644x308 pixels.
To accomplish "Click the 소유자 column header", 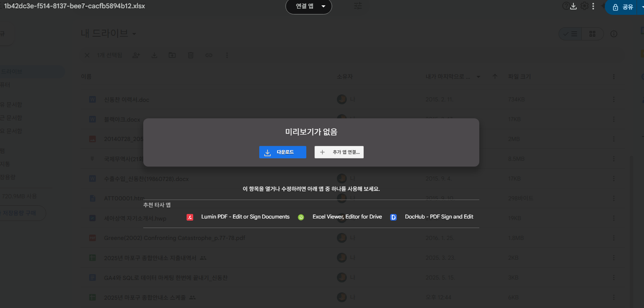I will coord(345,77).
